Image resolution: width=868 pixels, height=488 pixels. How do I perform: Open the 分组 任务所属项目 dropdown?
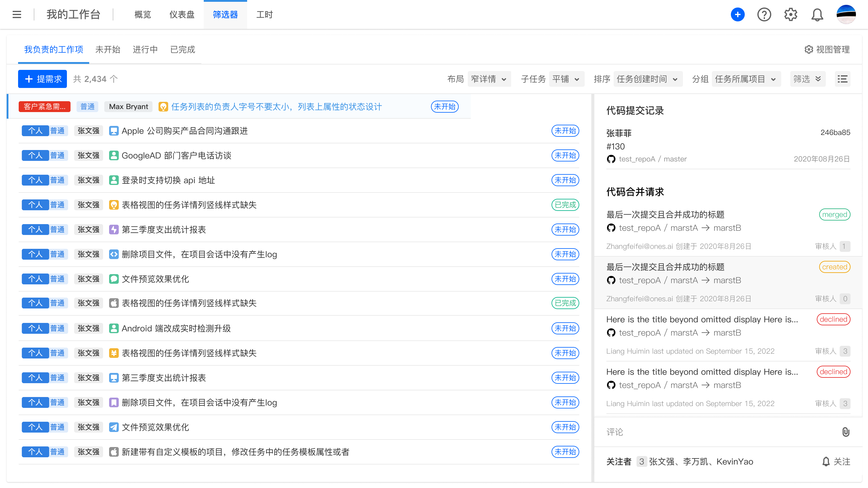pyautogui.click(x=746, y=79)
